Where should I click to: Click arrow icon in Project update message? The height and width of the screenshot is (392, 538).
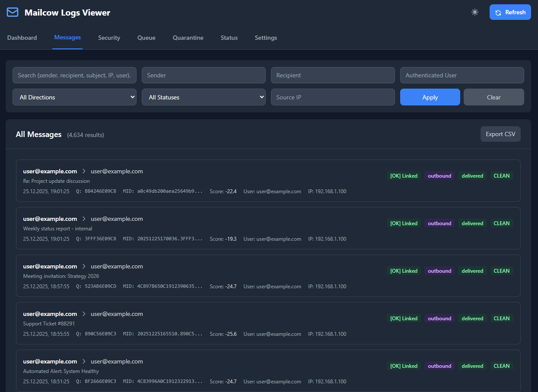tap(84, 172)
